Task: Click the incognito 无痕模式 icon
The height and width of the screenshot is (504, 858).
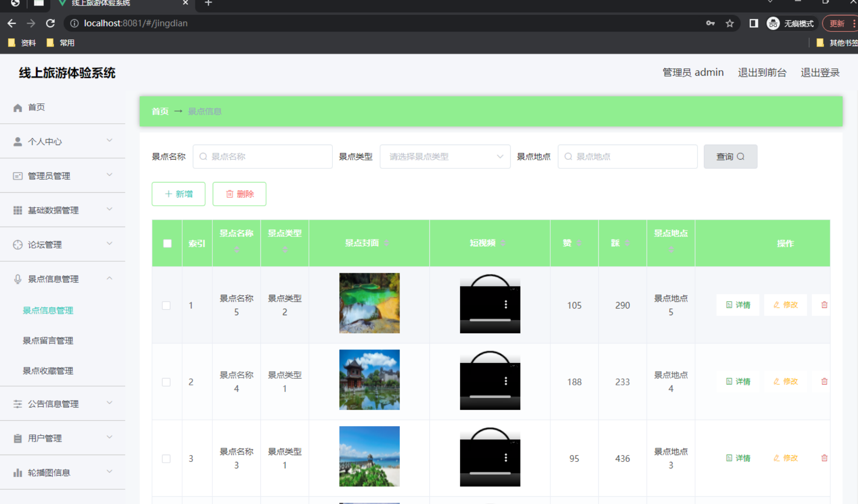Action: [773, 23]
